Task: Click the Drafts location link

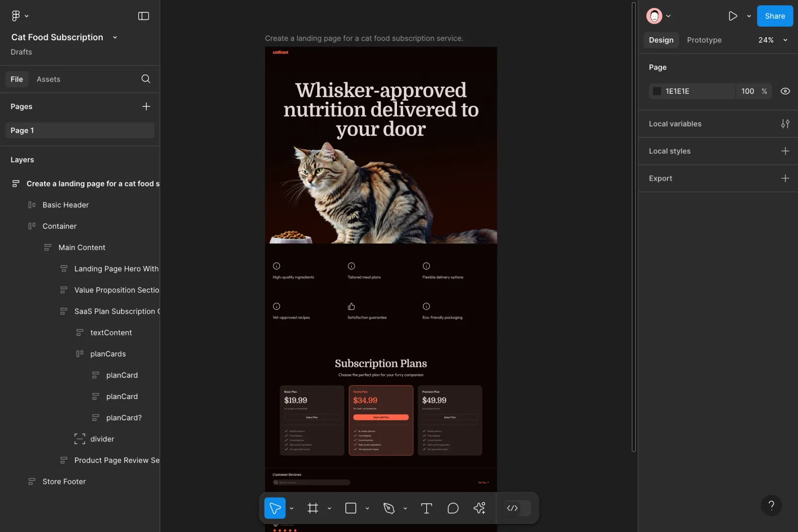Action: click(21, 52)
